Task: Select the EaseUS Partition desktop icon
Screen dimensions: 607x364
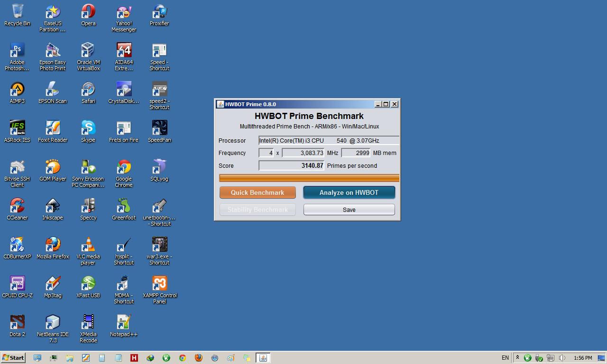Action: (x=53, y=18)
